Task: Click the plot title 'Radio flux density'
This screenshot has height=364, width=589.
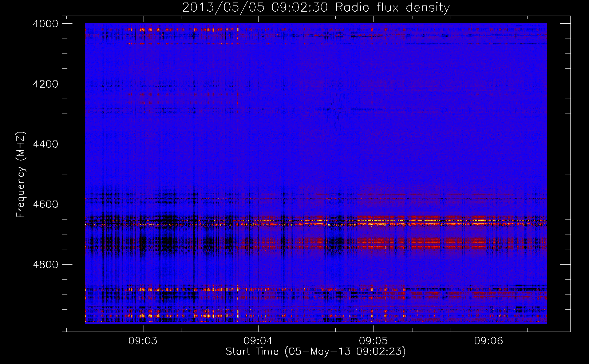Action: click(392, 7)
